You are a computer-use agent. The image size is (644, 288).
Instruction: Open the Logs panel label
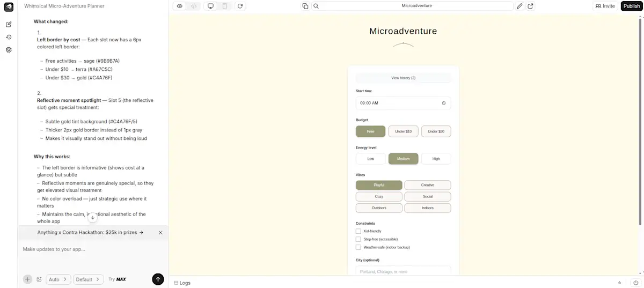coord(185,283)
